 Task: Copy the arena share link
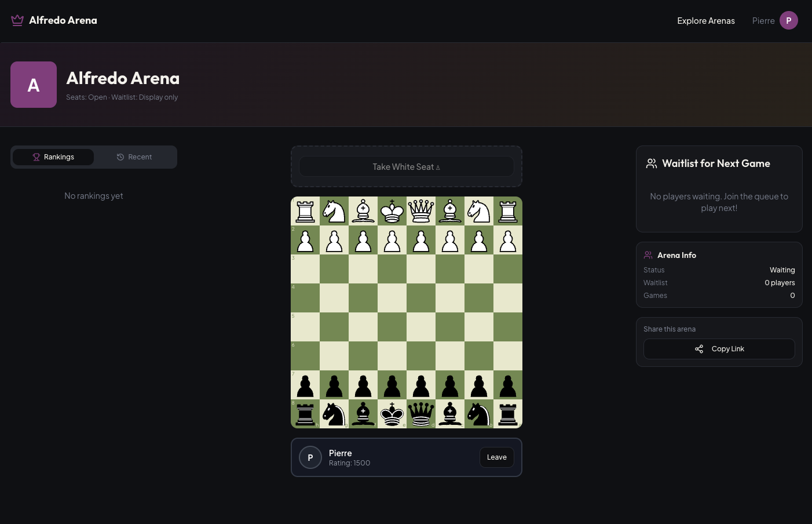(719, 349)
